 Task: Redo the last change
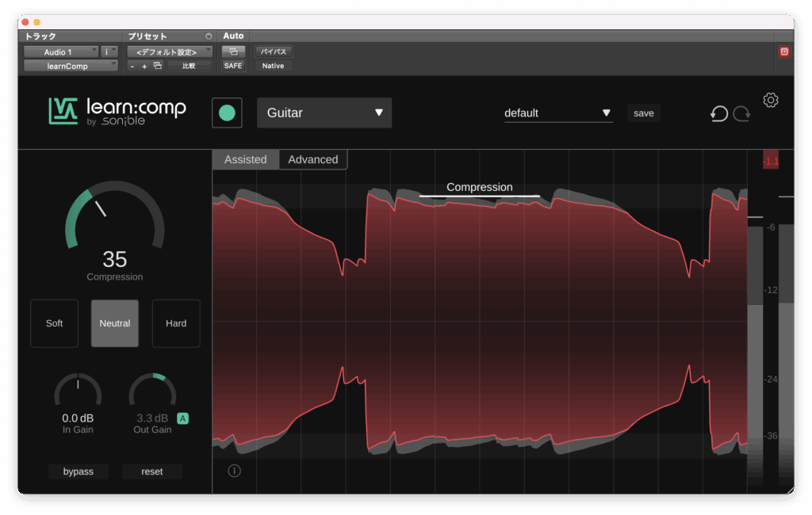[x=741, y=113]
